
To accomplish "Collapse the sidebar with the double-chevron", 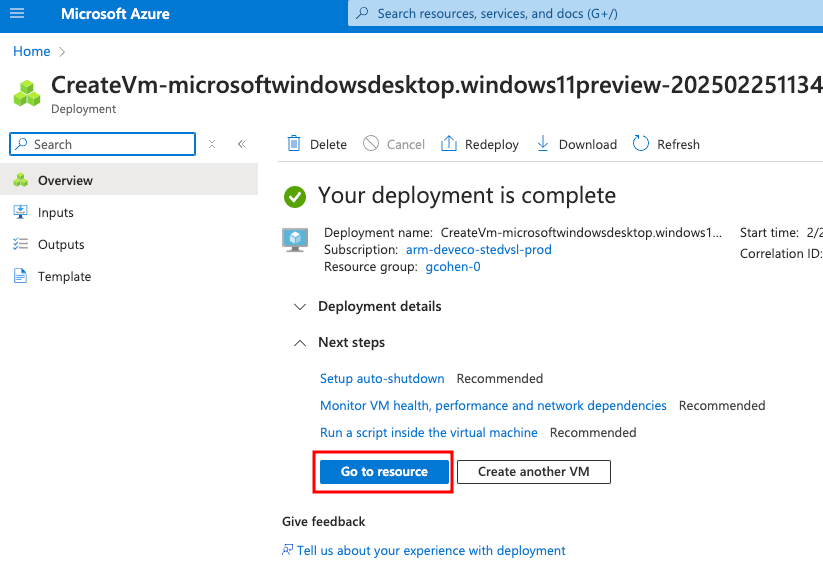I will pyautogui.click(x=242, y=144).
